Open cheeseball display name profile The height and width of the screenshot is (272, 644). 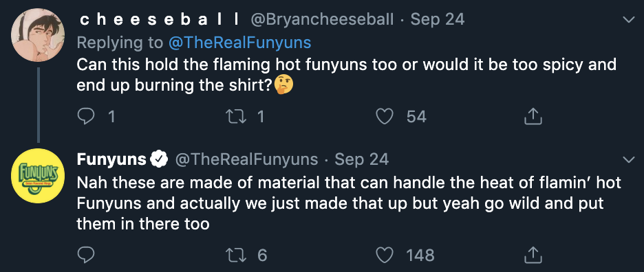(x=160, y=20)
